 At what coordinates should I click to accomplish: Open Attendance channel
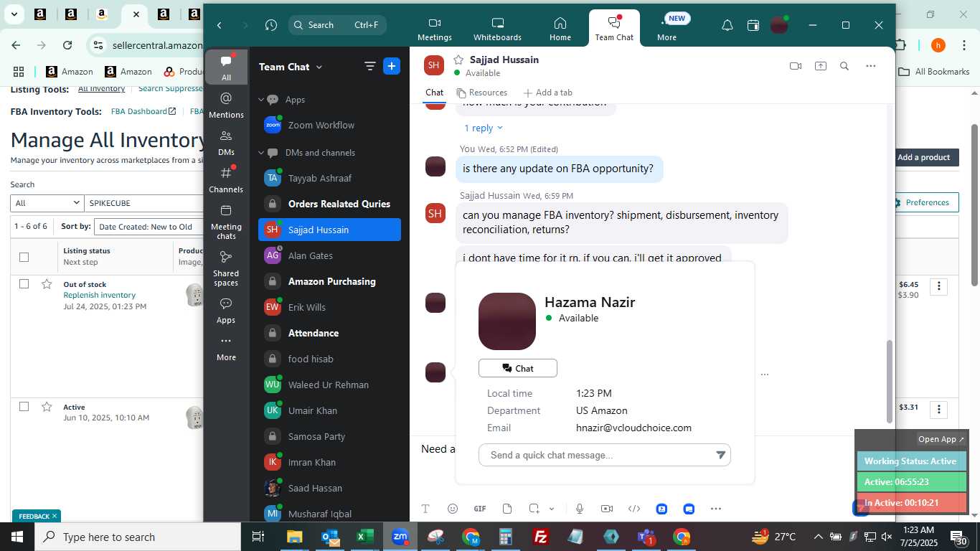point(329,333)
